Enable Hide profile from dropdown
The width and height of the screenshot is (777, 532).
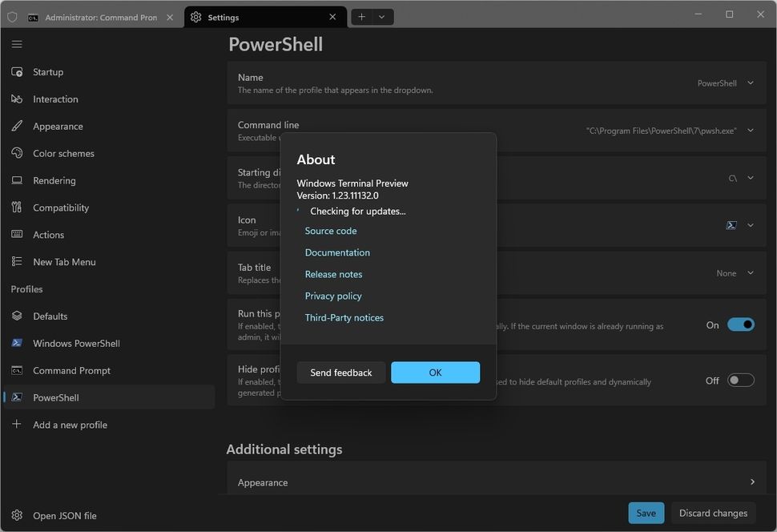click(x=739, y=379)
